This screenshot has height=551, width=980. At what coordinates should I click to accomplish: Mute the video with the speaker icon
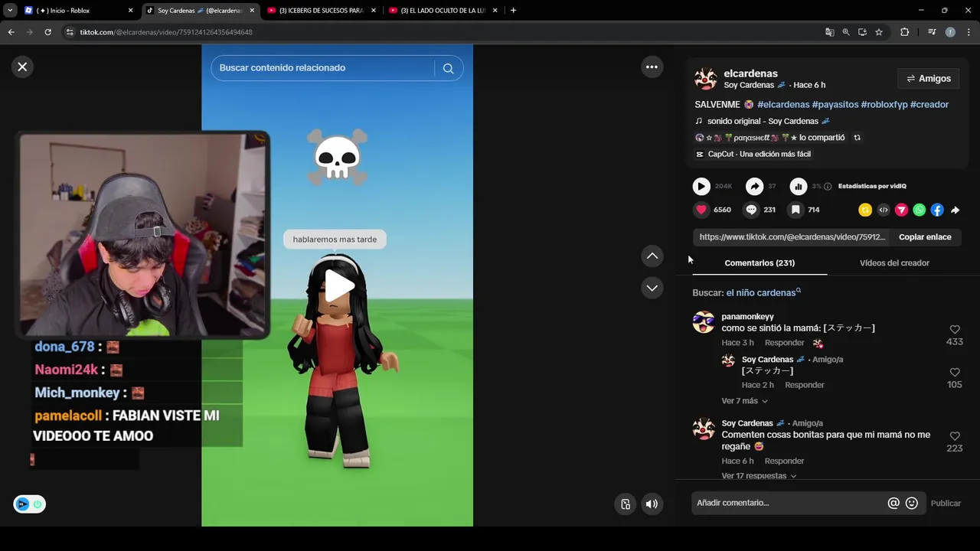coord(652,504)
